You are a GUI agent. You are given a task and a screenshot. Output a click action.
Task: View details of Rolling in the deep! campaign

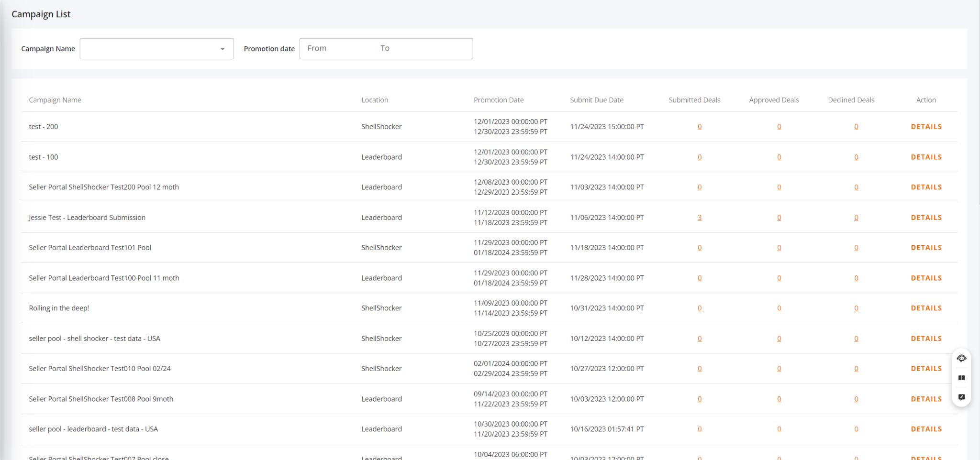point(926,308)
